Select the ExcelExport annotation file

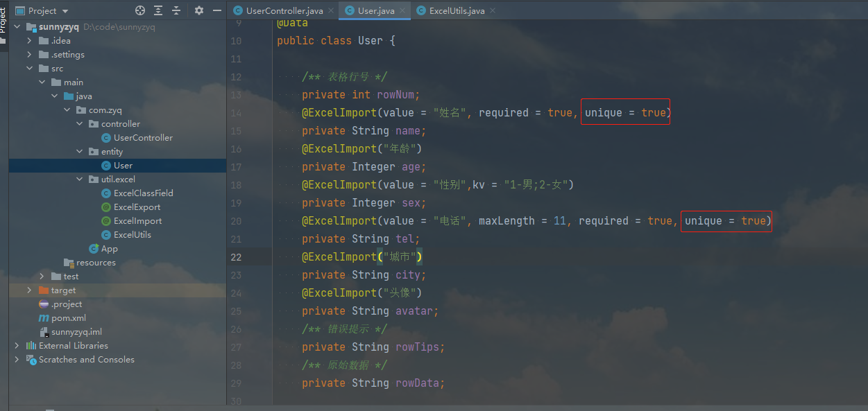137,207
